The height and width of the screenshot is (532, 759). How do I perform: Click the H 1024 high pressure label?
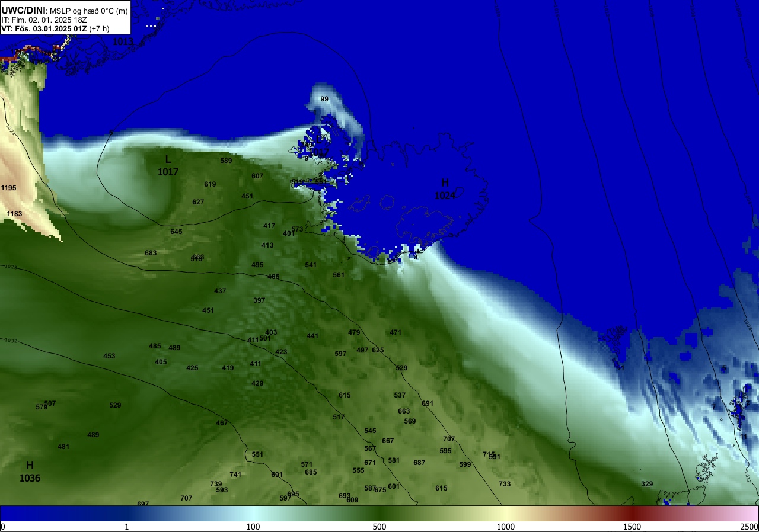[x=445, y=189]
